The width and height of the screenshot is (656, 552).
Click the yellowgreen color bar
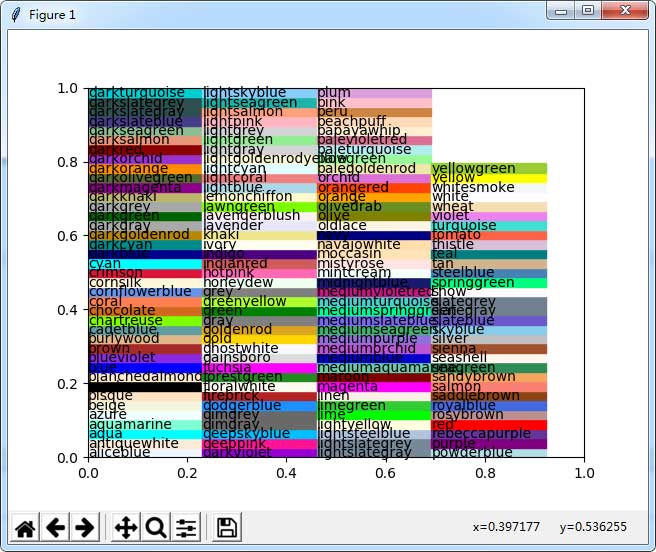[489, 168]
